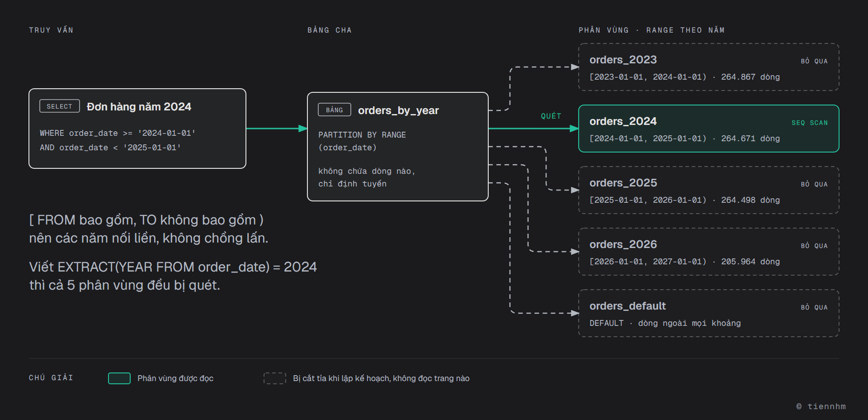Click the TRUY VẤN column header

[x=51, y=30]
